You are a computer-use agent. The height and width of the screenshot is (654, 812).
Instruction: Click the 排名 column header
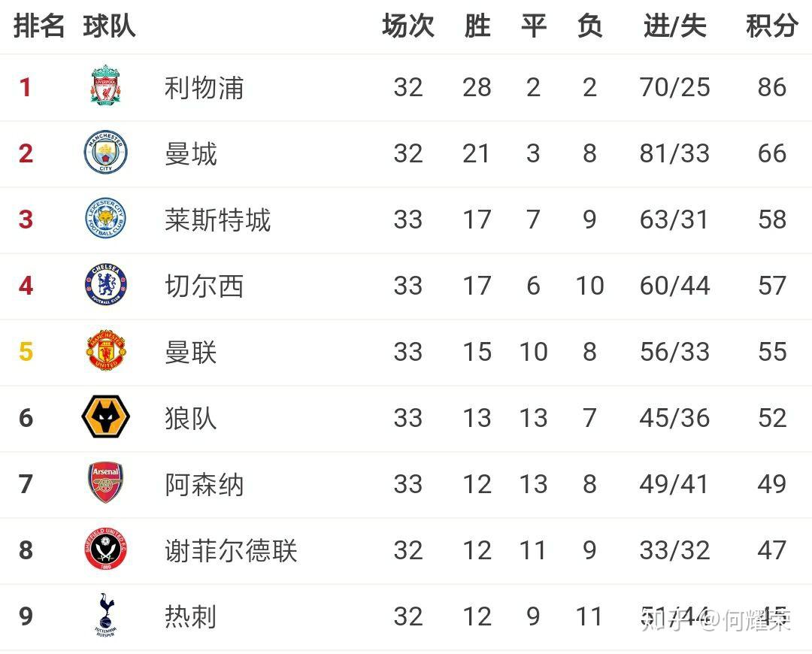point(39,26)
